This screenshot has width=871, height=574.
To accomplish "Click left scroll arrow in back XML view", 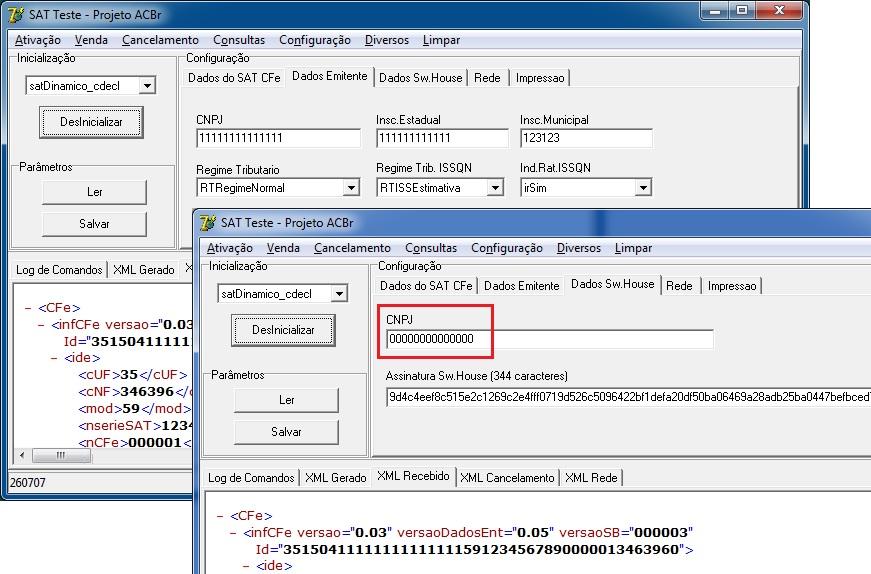I will click(x=22, y=456).
